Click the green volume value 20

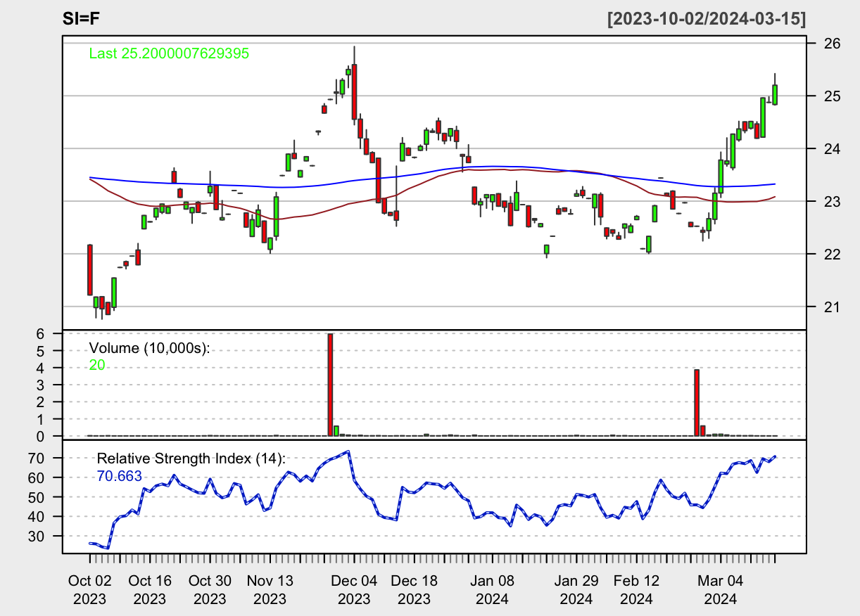[97, 364]
